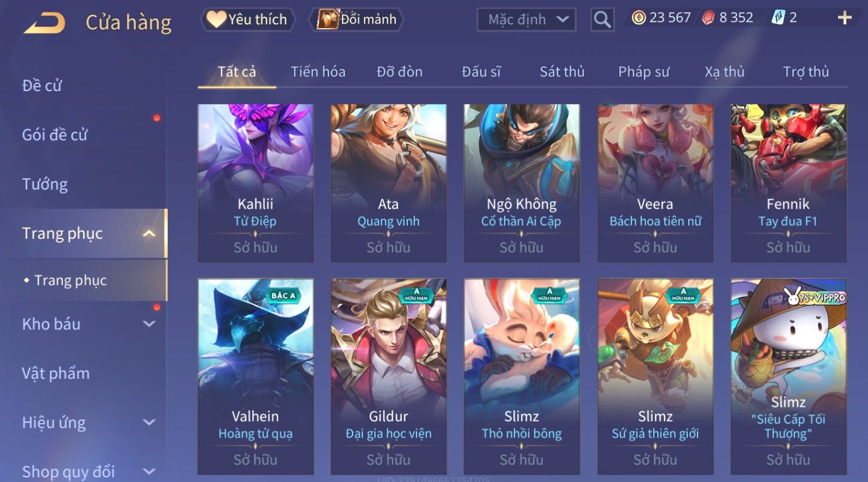Switch to the Pháp sư tab
This screenshot has height=482, width=868.
(643, 71)
